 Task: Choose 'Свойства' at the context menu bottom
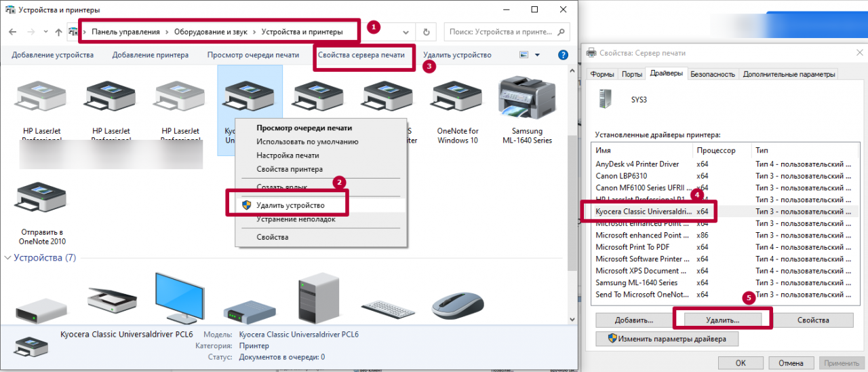click(x=273, y=237)
